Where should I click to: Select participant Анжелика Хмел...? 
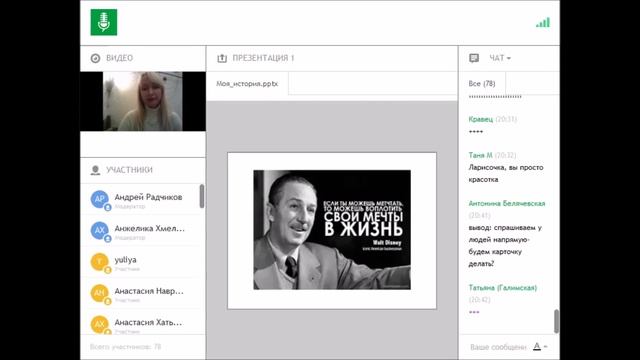[x=140, y=231]
